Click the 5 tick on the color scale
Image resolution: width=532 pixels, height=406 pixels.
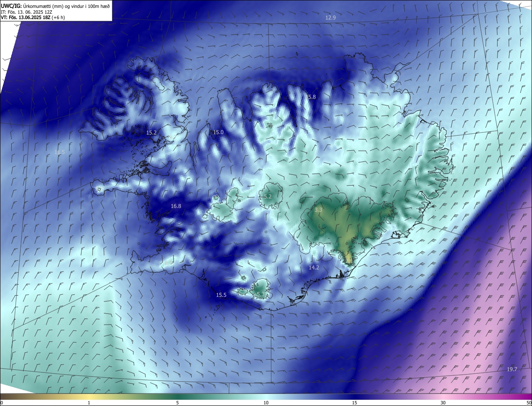tap(177, 403)
